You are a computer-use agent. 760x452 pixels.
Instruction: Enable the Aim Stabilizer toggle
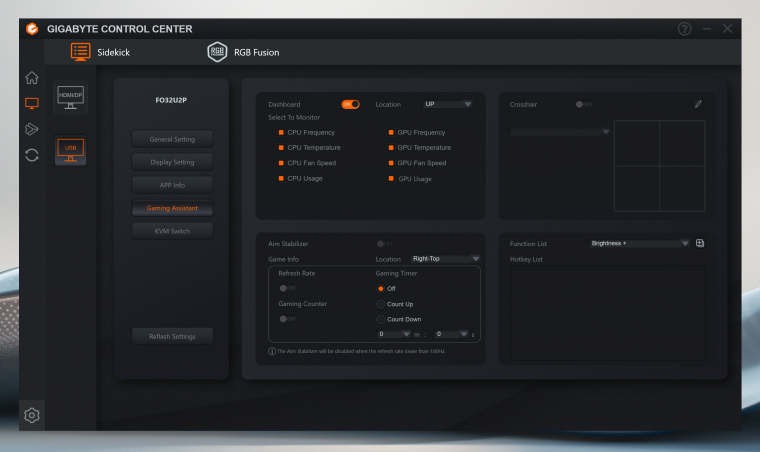coord(385,244)
